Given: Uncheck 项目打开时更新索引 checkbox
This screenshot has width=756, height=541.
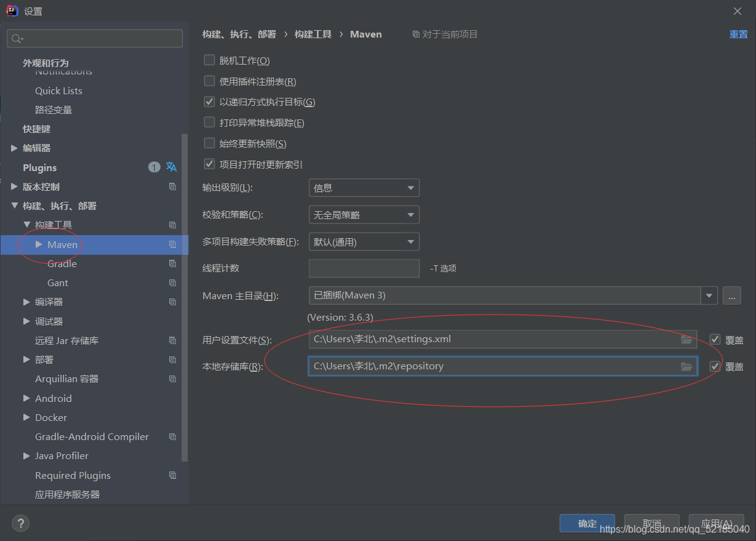Looking at the screenshot, I should pos(209,164).
